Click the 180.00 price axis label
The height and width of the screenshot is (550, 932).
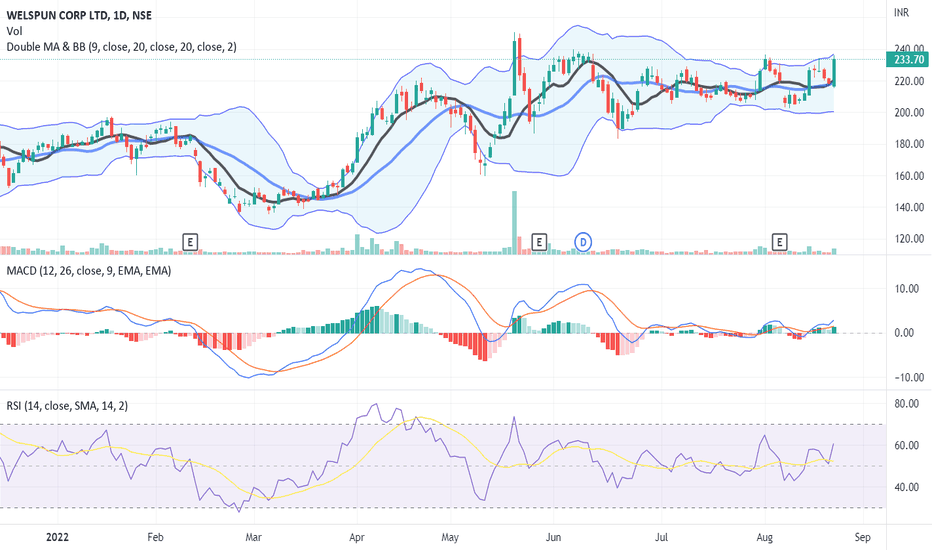click(909, 144)
